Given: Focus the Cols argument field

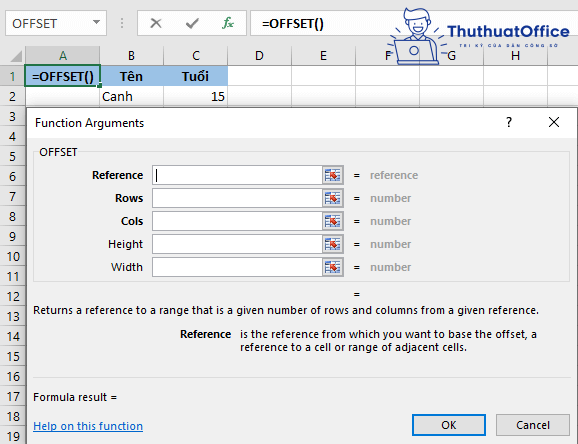Looking at the screenshot, I should click(237, 221).
